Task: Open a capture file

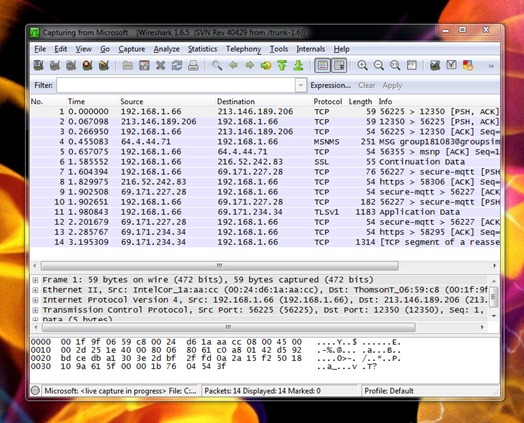Action: (x=128, y=65)
